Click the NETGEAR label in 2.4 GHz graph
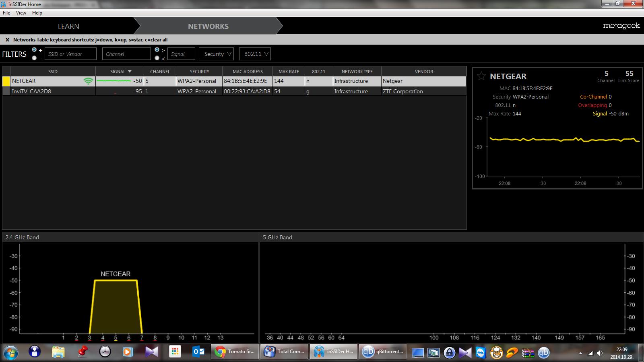 click(x=116, y=274)
